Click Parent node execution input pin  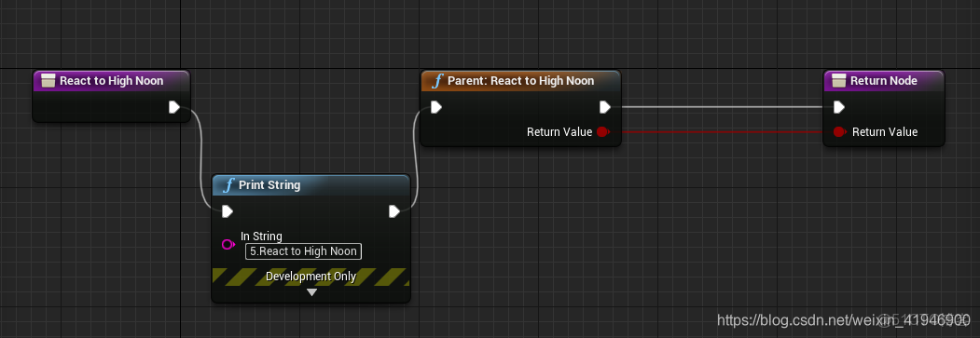(436, 107)
